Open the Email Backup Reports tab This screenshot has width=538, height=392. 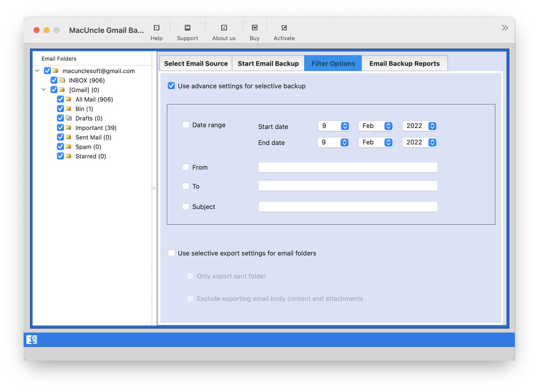click(x=404, y=63)
